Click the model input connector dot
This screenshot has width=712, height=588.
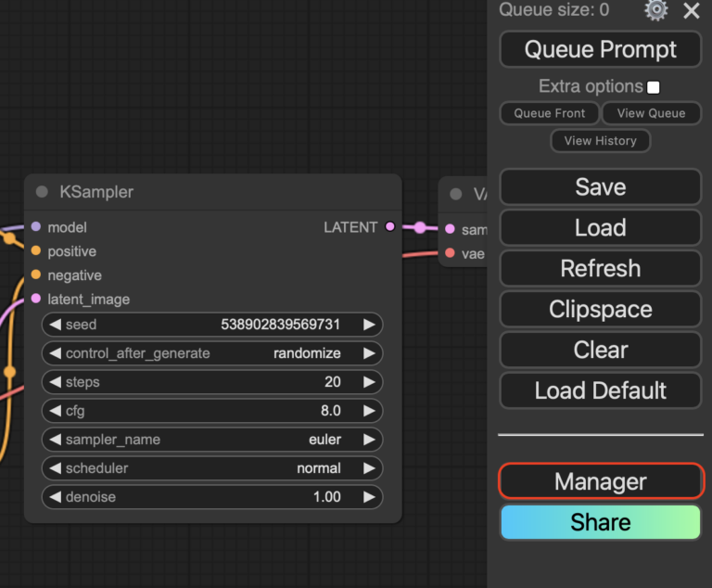pos(36,226)
